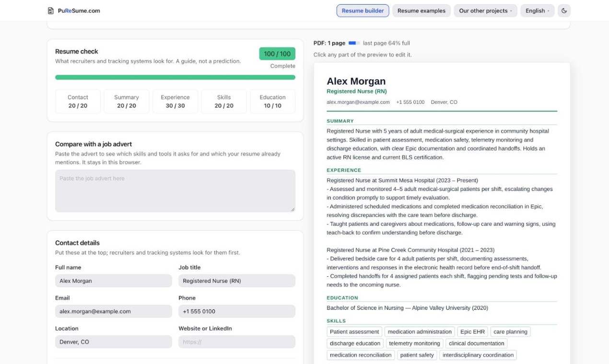This screenshot has height=364, width=609.
Task: Expand the Our other projects dropdown
Action: pos(485,11)
